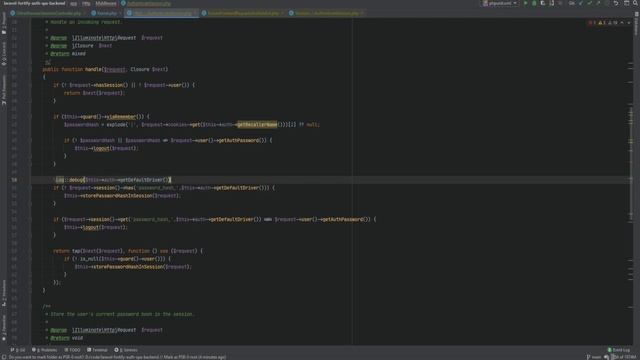Click the 'Middleware' breadcrumb item

pyautogui.click(x=106, y=3)
